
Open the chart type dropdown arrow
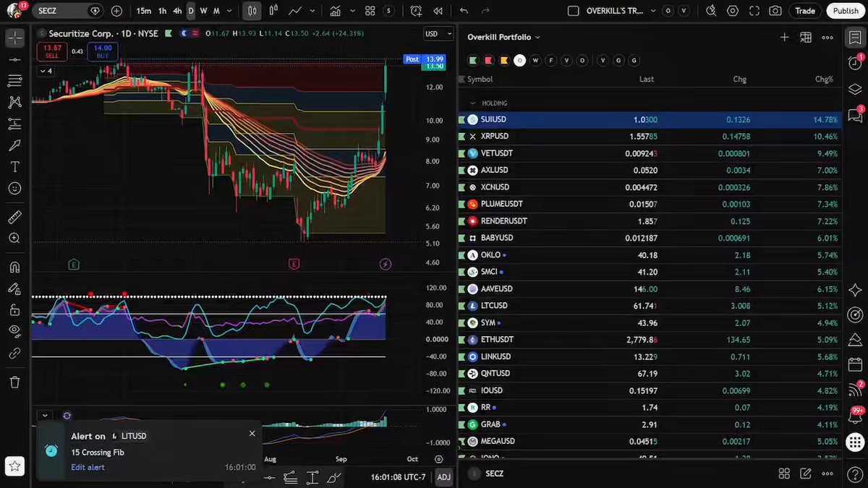(x=312, y=11)
